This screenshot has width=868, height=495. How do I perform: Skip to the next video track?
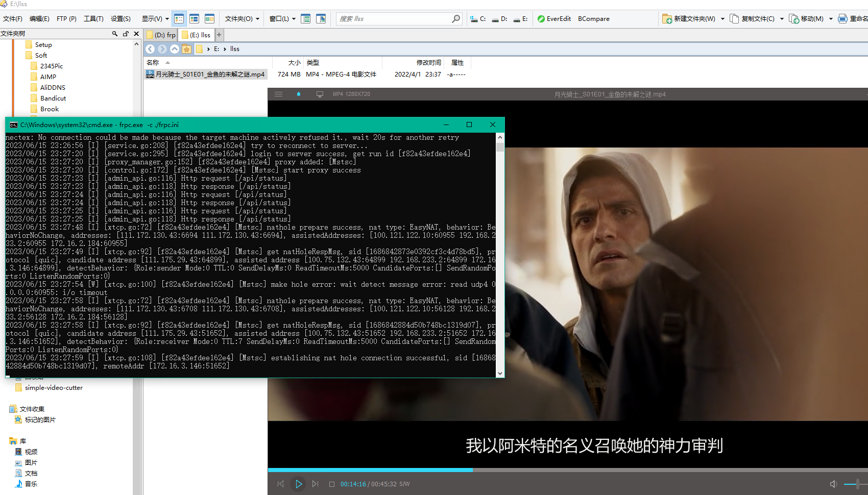[315, 484]
